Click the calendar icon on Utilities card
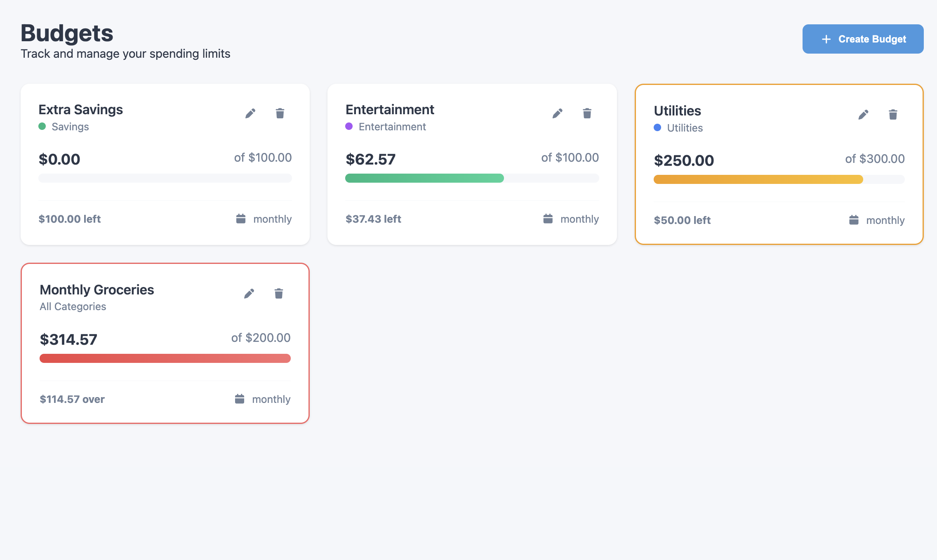Image resolution: width=937 pixels, height=560 pixels. pyautogui.click(x=854, y=220)
